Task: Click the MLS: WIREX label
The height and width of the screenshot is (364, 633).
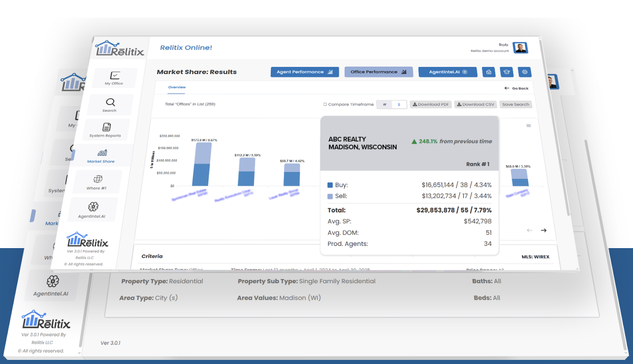Action: click(536, 257)
